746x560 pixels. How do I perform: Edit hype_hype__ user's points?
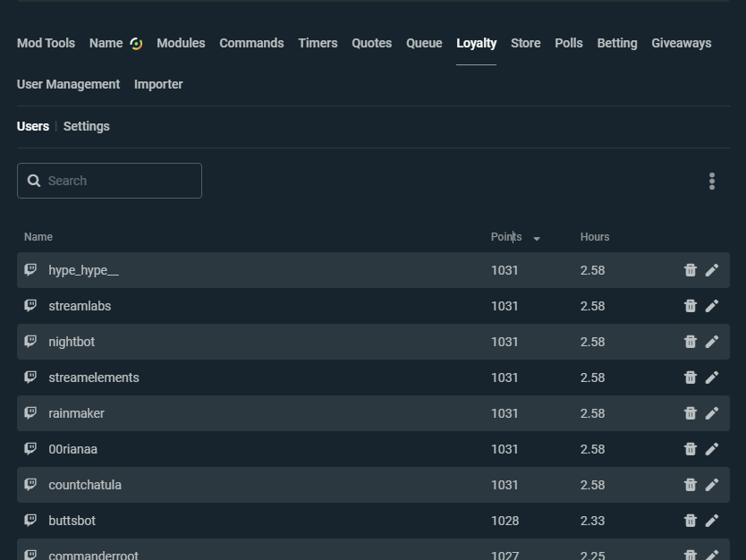pos(712,269)
